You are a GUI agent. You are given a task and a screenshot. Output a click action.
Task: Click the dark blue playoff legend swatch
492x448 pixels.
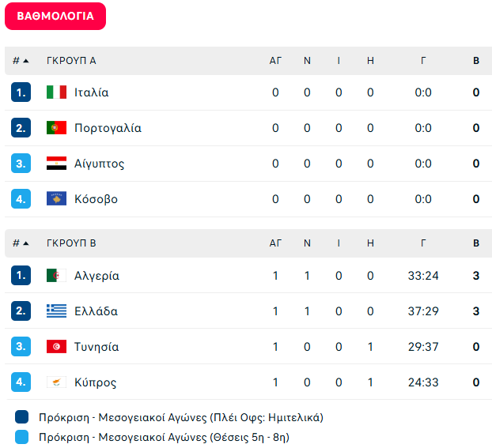(x=21, y=417)
